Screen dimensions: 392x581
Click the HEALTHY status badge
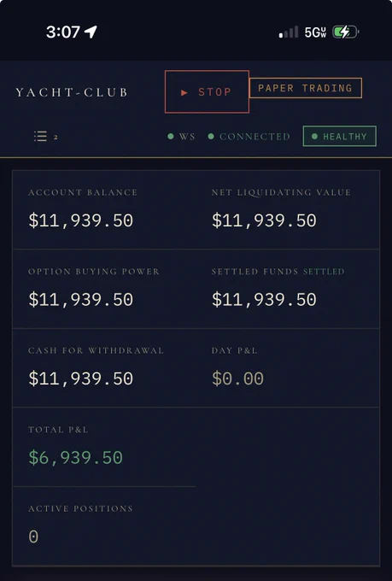coord(339,136)
